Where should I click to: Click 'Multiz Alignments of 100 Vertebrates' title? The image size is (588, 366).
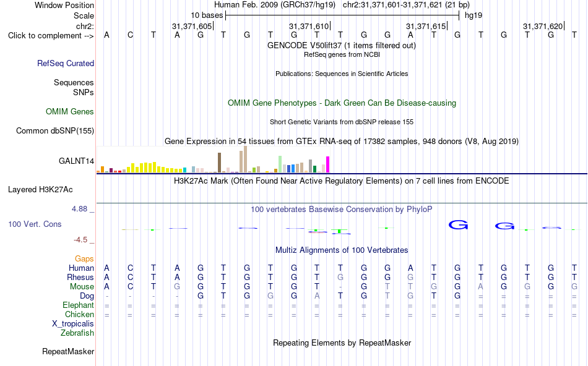point(342,250)
